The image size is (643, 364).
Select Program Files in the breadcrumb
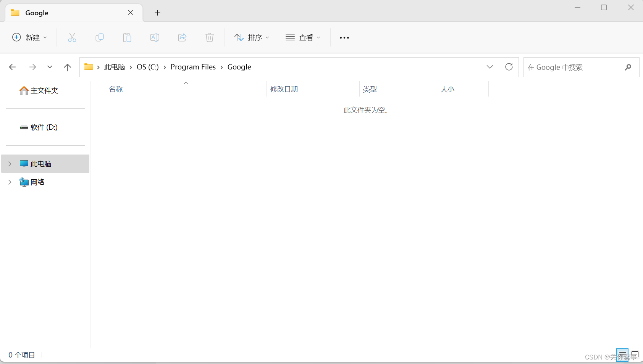pyautogui.click(x=193, y=67)
